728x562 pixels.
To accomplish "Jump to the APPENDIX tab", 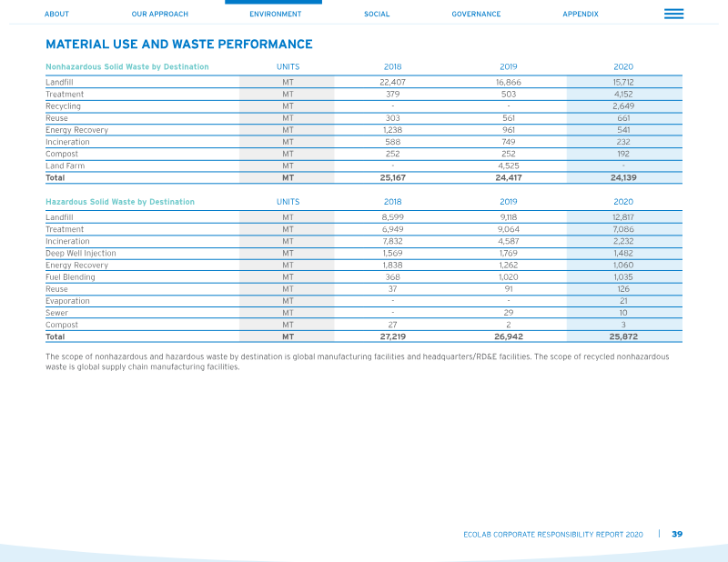I will 581,14.
